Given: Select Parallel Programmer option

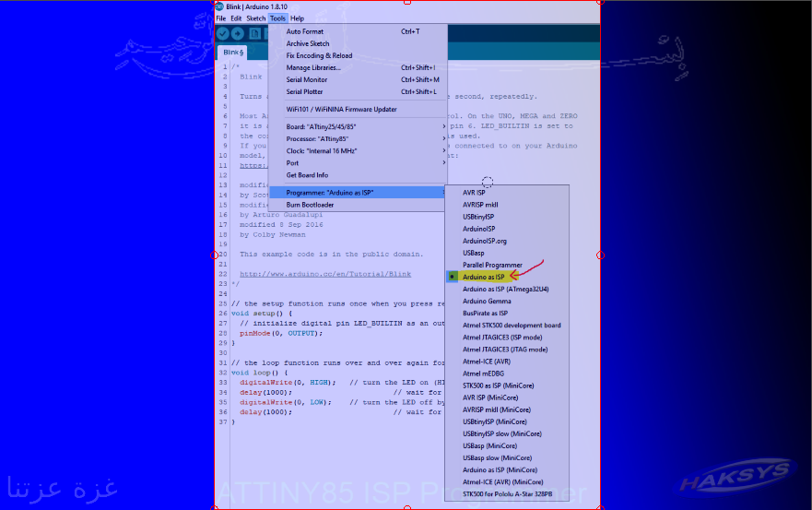Looking at the screenshot, I should tap(507, 265).
